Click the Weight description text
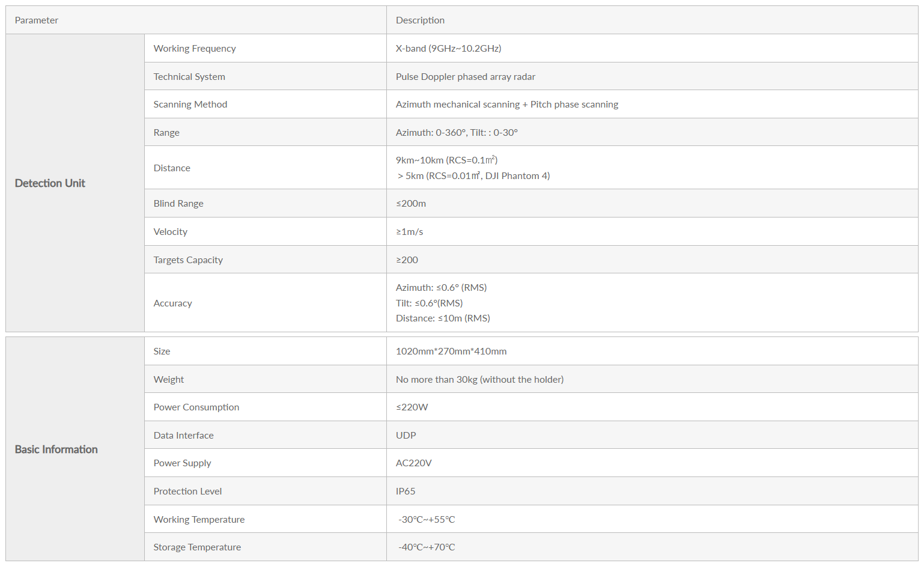Image resolution: width=924 pixels, height=569 pixels. click(x=479, y=379)
